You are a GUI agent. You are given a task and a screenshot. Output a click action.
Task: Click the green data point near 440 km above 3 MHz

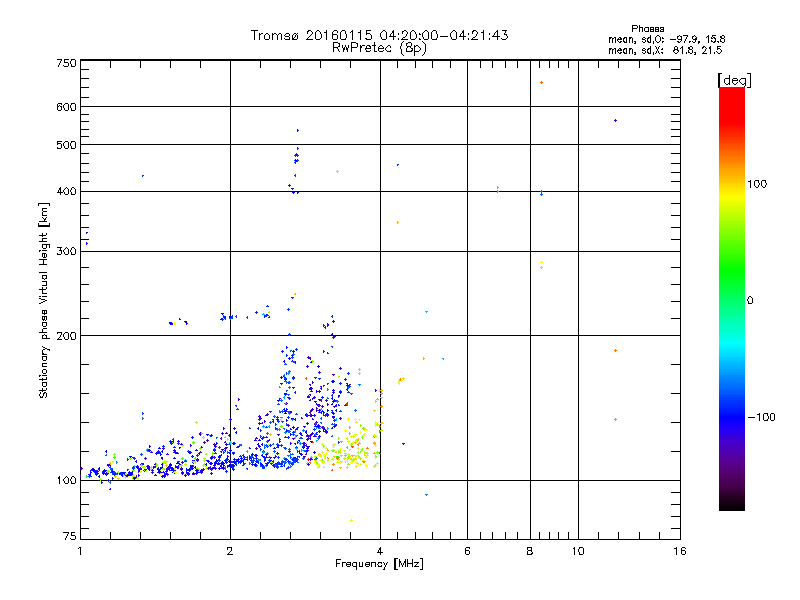(x=337, y=172)
